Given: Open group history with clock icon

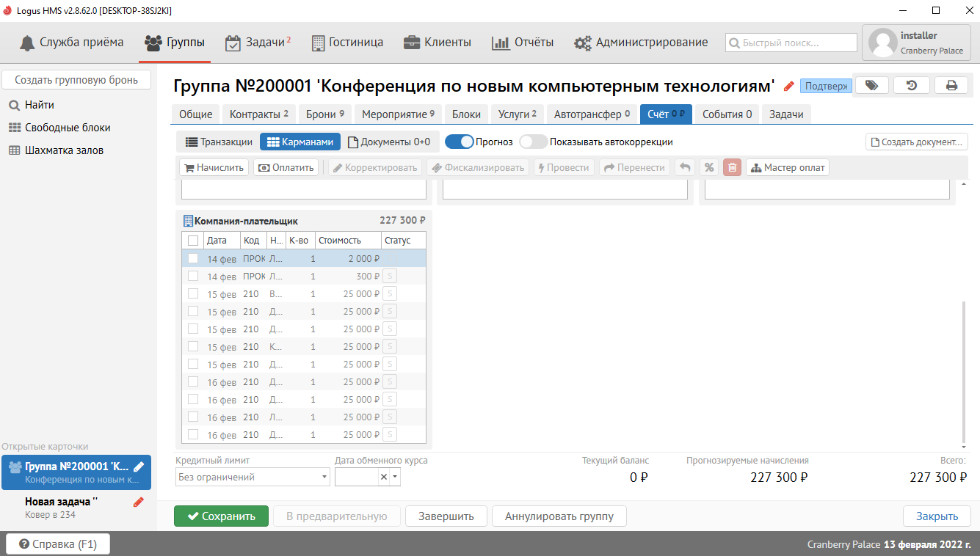Looking at the screenshot, I should pos(912,85).
